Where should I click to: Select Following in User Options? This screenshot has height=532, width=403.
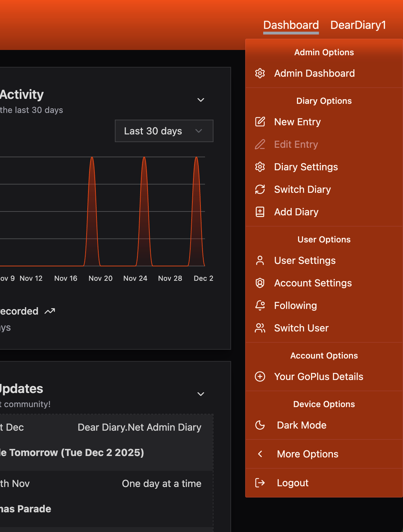[x=324, y=305]
